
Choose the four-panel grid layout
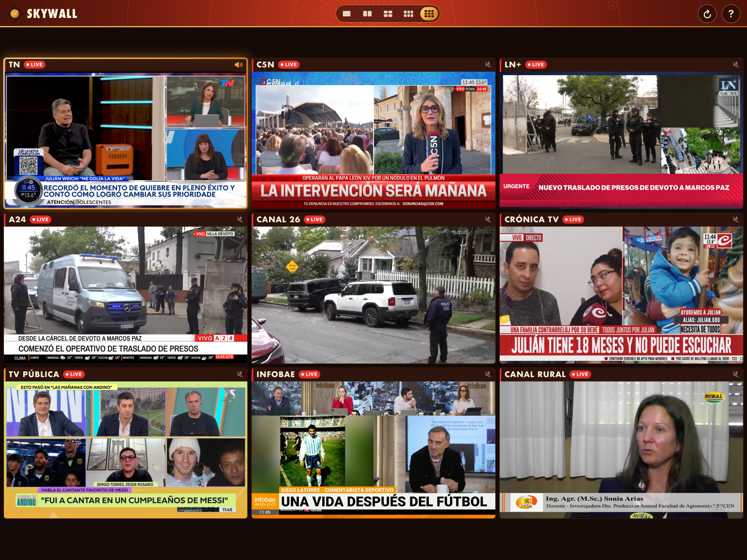click(x=388, y=14)
